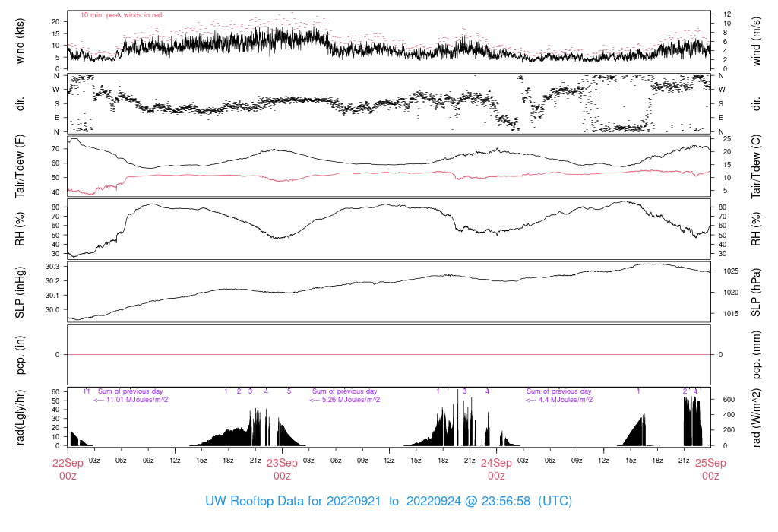Image resolution: width=778 pixels, height=532 pixels.
Task: Click the "10 min. peak winds in red" note
Action: tap(121, 15)
